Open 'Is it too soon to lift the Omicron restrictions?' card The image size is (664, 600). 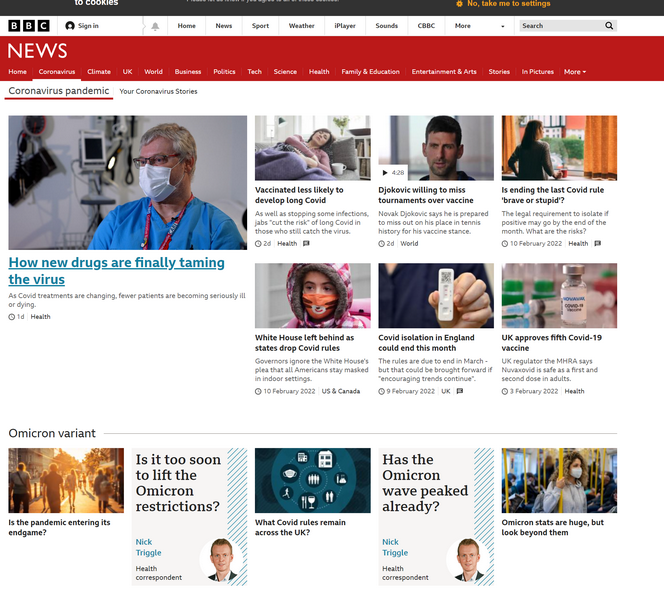(x=189, y=517)
